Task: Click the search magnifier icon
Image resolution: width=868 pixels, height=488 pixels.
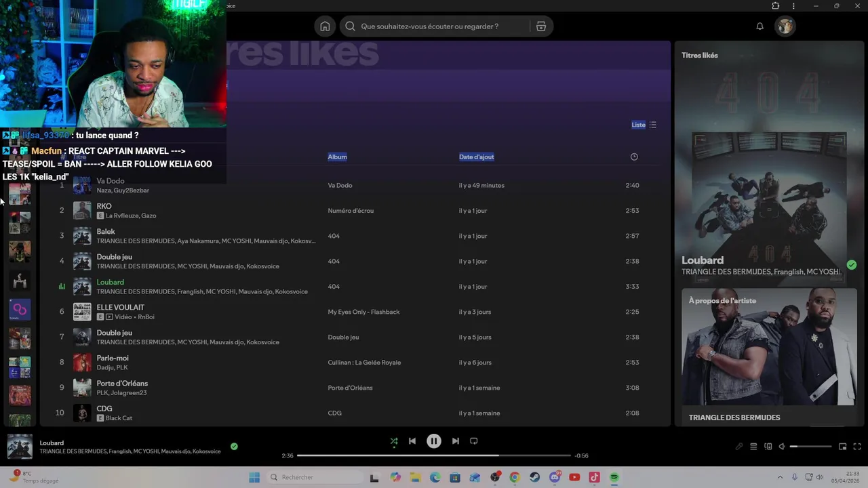Action: [x=350, y=26]
